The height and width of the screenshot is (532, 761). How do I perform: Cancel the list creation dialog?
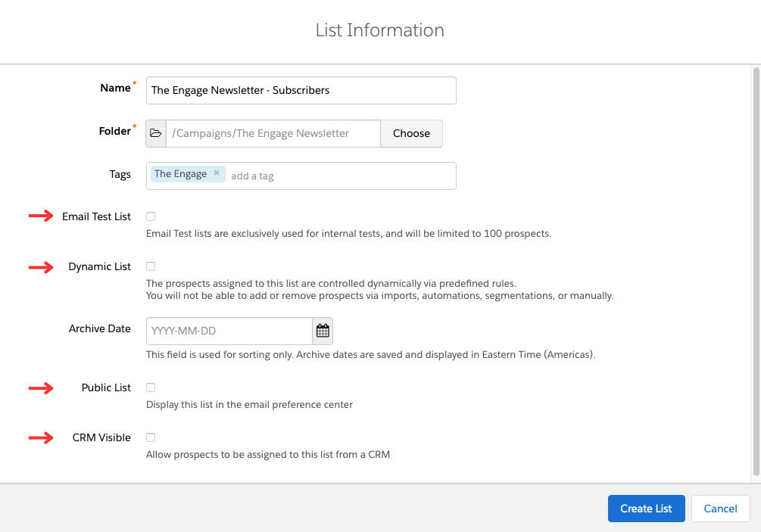(x=720, y=509)
